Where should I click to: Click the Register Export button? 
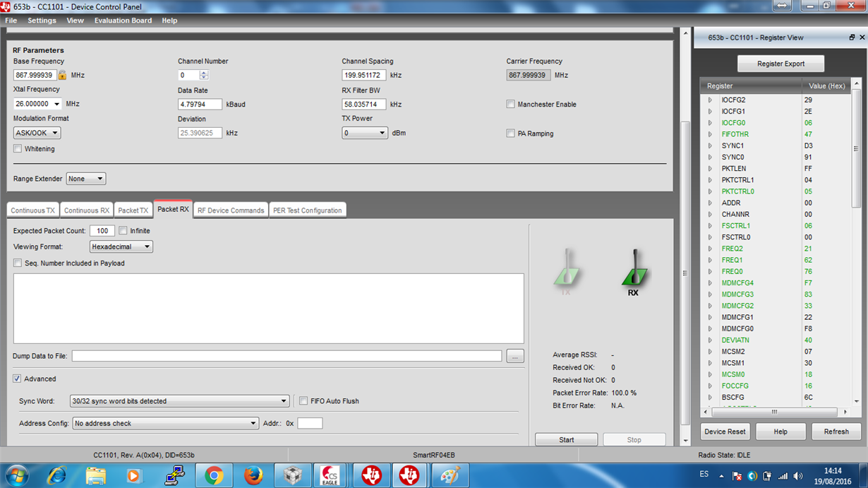point(780,64)
